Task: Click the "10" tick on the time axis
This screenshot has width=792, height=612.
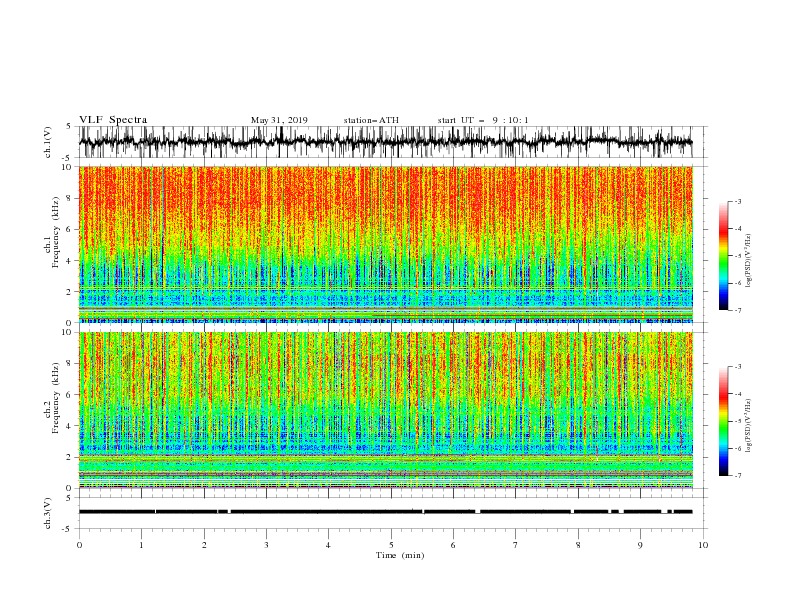Action: point(703,545)
